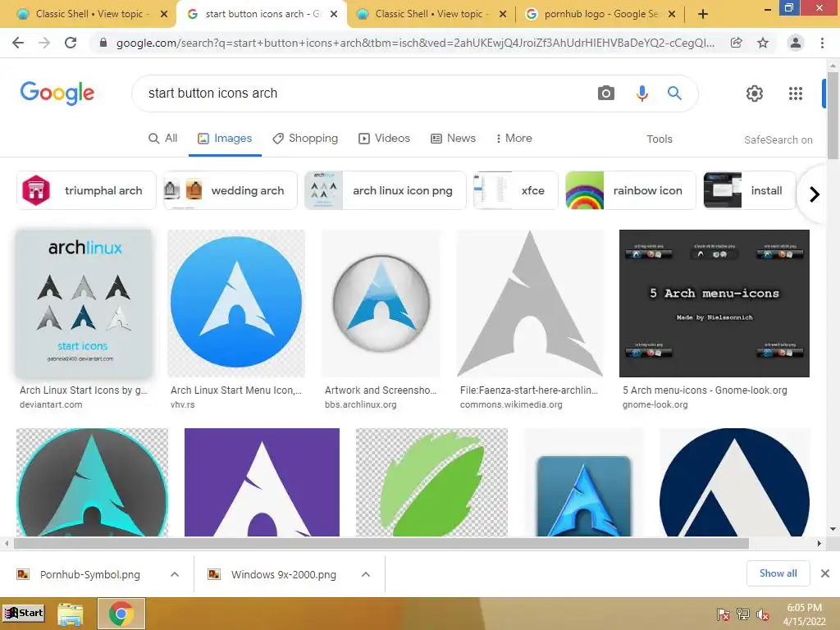Click the Chrome taskbar button
Image resolution: width=840 pixels, height=630 pixels.
coord(121,614)
